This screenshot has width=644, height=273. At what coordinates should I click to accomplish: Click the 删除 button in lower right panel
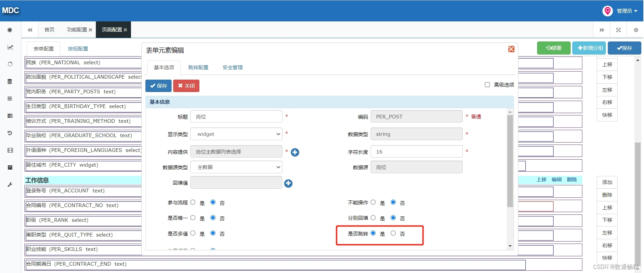click(607, 195)
